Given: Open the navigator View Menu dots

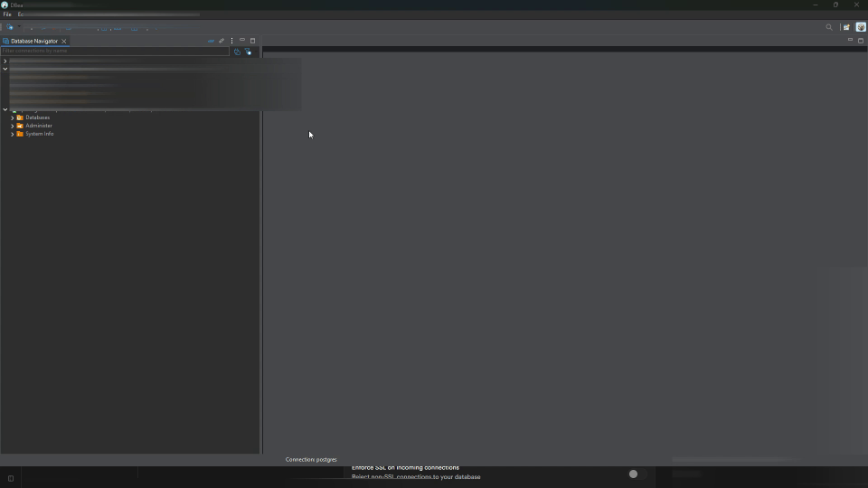Looking at the screenshot, I should 232,41.
